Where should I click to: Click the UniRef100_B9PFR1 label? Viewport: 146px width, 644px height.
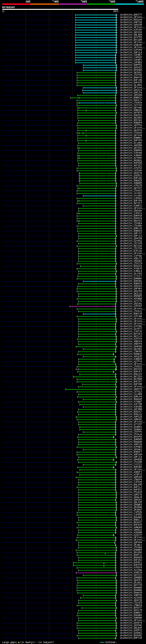click(x=131, y=65)
